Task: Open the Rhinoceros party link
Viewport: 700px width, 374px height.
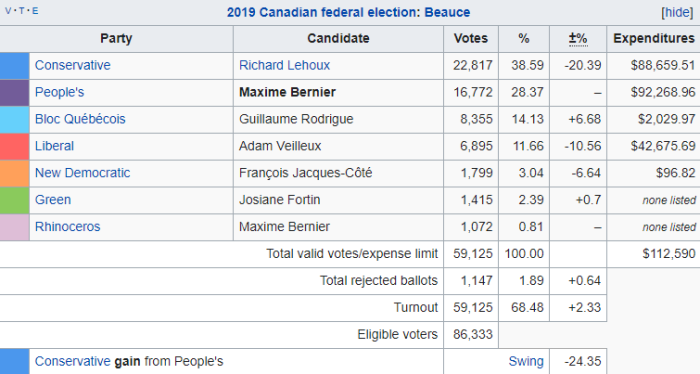Action: 68,227
